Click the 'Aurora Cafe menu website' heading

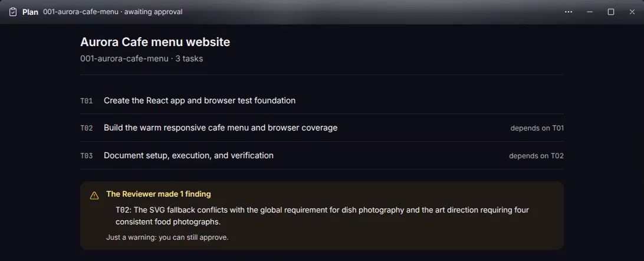tap(155, 43)
